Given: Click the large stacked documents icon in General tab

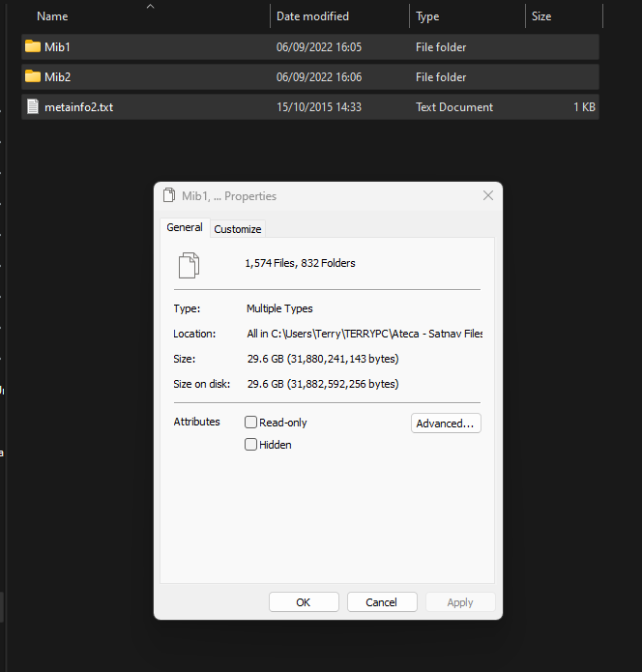Looking at the screenshot, I should click(189, 265).
